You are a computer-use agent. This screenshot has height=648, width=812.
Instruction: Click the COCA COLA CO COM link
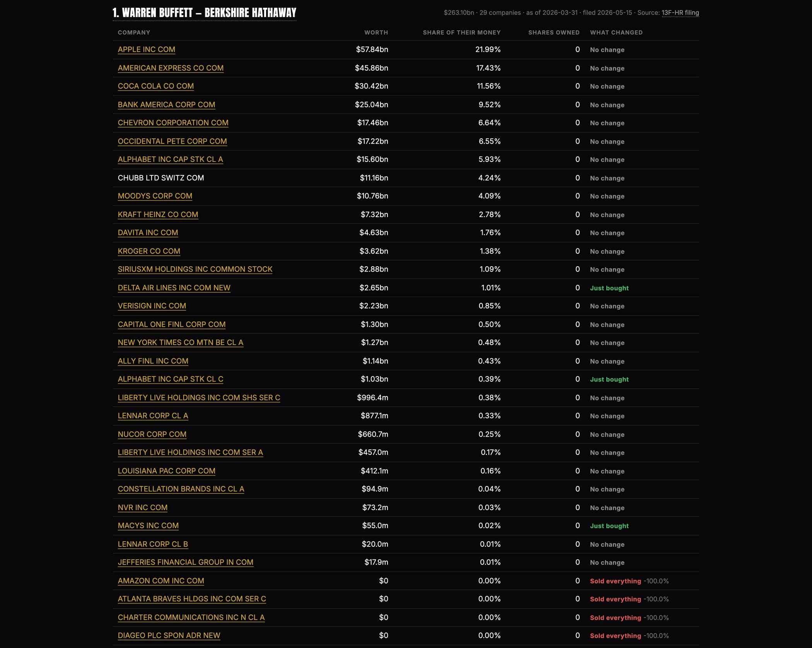point(156,86)
